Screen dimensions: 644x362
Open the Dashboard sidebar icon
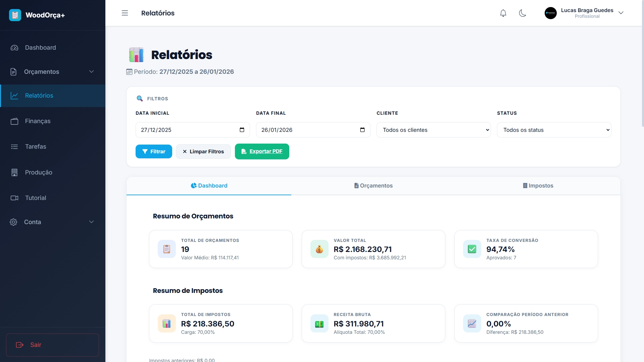[14, 48]
